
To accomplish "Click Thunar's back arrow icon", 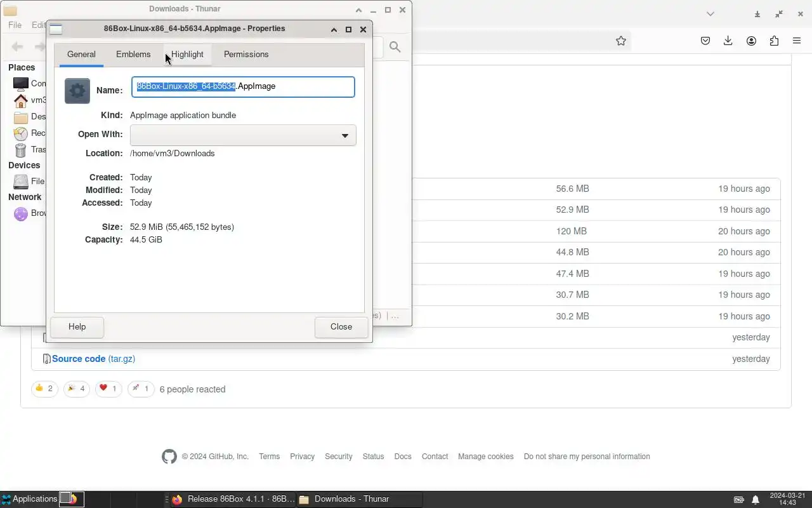I will (18, 46).
